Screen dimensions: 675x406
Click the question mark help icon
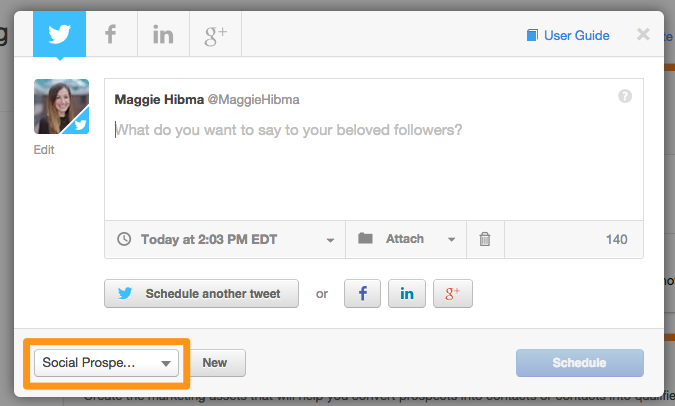click(625, 96)
